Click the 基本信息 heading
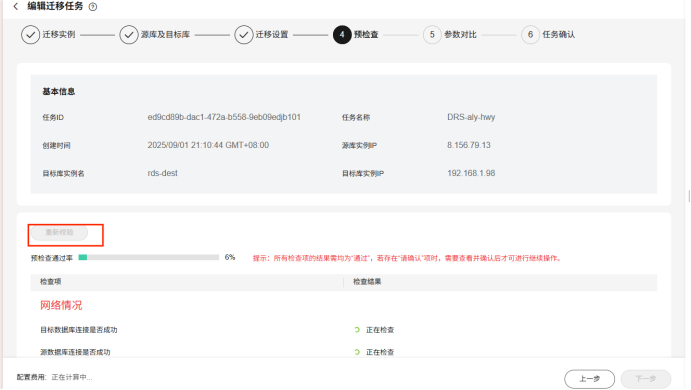This screenshot has height=390, width=691. [59, 92]
